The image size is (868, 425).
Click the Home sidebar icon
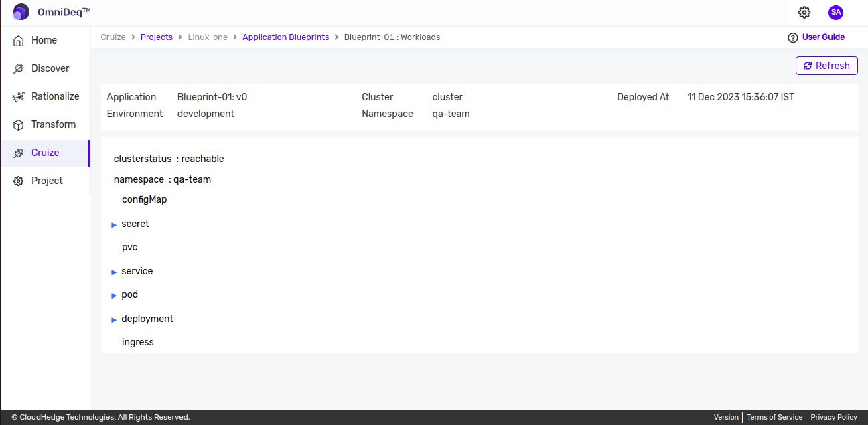(19, 40)
